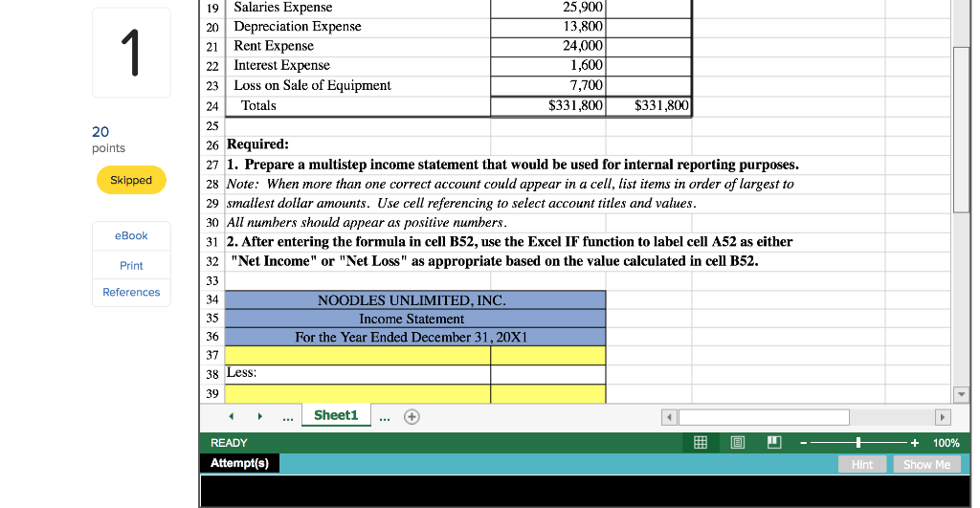
Task: Click the 'Totals' label cell
Action: pyautogui.click(x=358, y=106)
